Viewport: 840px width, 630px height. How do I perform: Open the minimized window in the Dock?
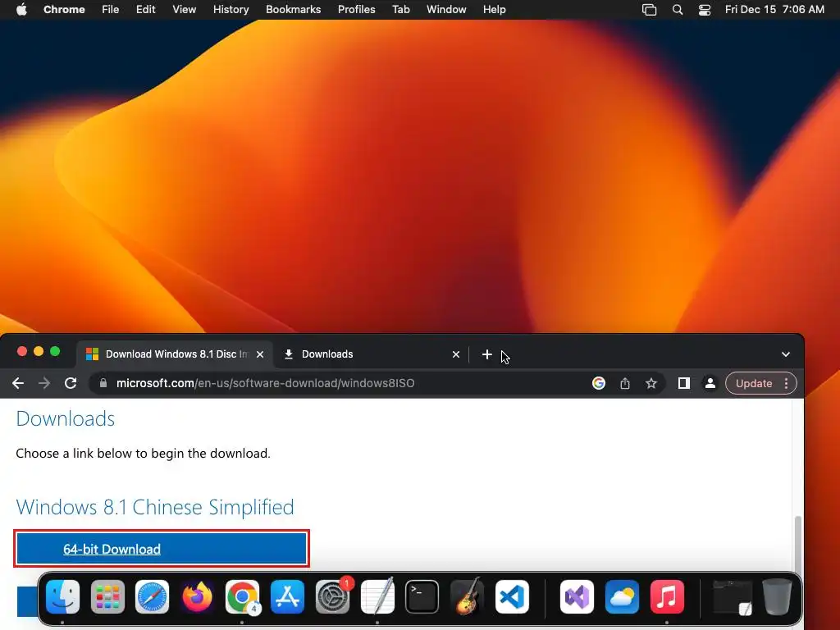[733, 597]
